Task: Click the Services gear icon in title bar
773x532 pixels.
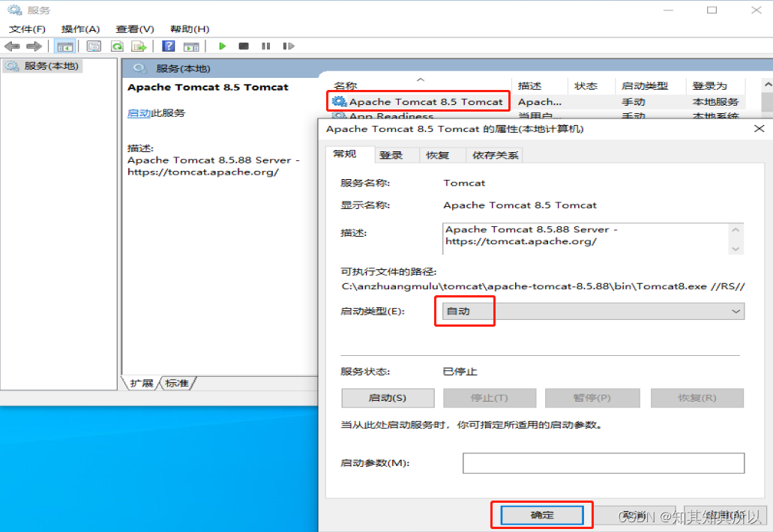Action: point(15,10)
